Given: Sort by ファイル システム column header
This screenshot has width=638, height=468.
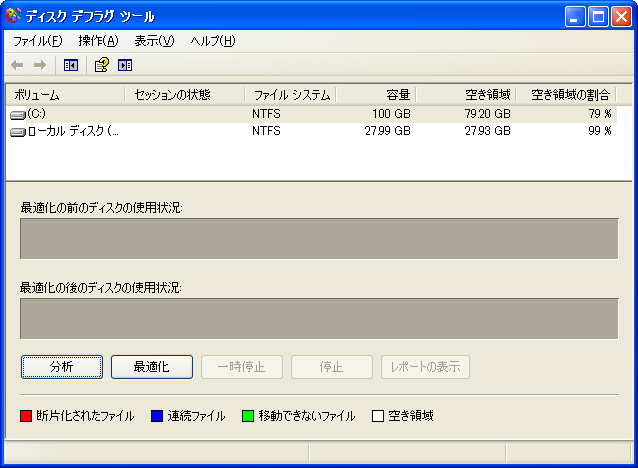Looking at the screenshot, I should [x=290, y=95].
